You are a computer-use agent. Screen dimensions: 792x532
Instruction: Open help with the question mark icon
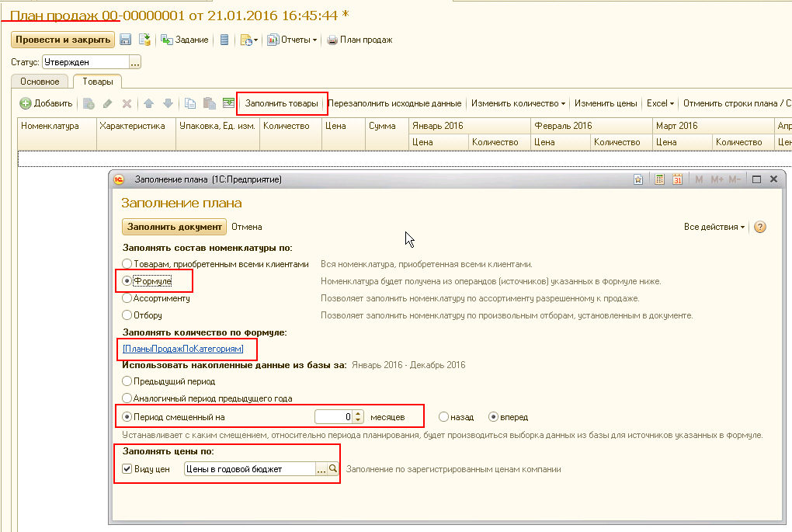point(759,227)
